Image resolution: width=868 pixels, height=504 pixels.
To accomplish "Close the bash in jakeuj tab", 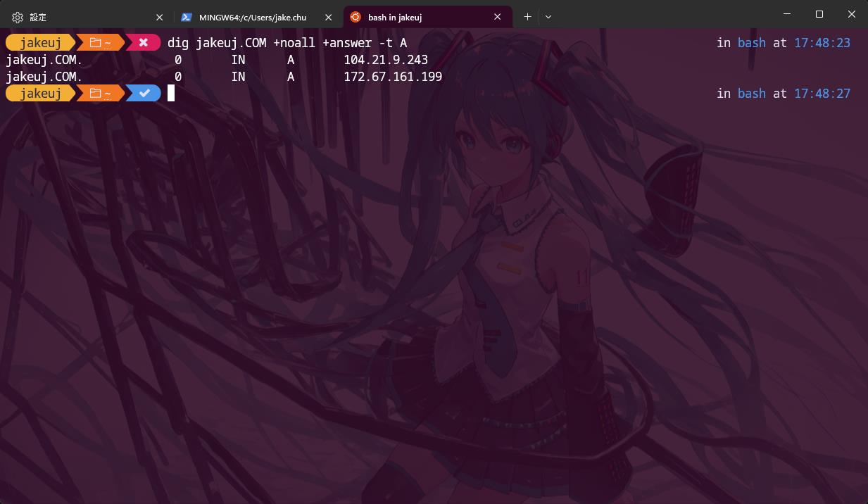I will pyautogui.click(x=498, y=17).
